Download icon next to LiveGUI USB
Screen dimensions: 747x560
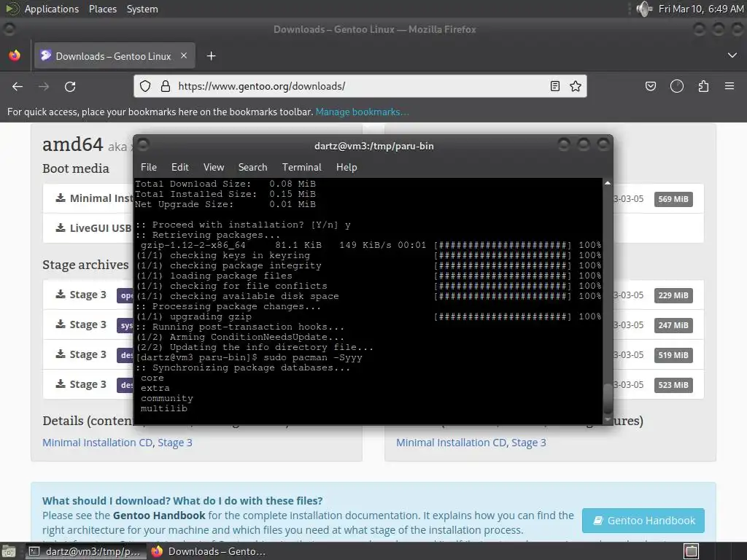point(61,227)
